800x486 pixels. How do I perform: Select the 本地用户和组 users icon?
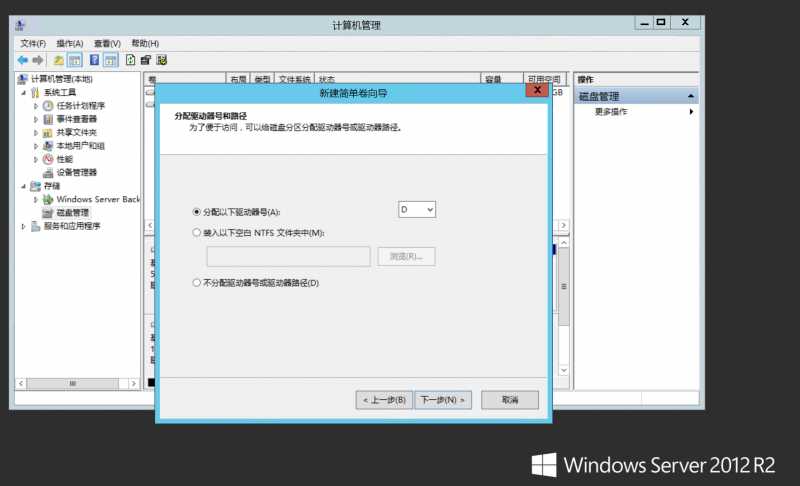48,145
